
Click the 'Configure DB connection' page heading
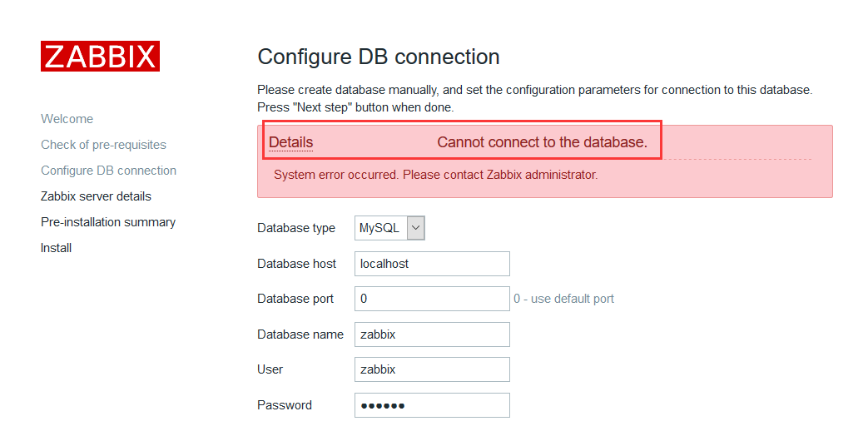click(379, 57)
